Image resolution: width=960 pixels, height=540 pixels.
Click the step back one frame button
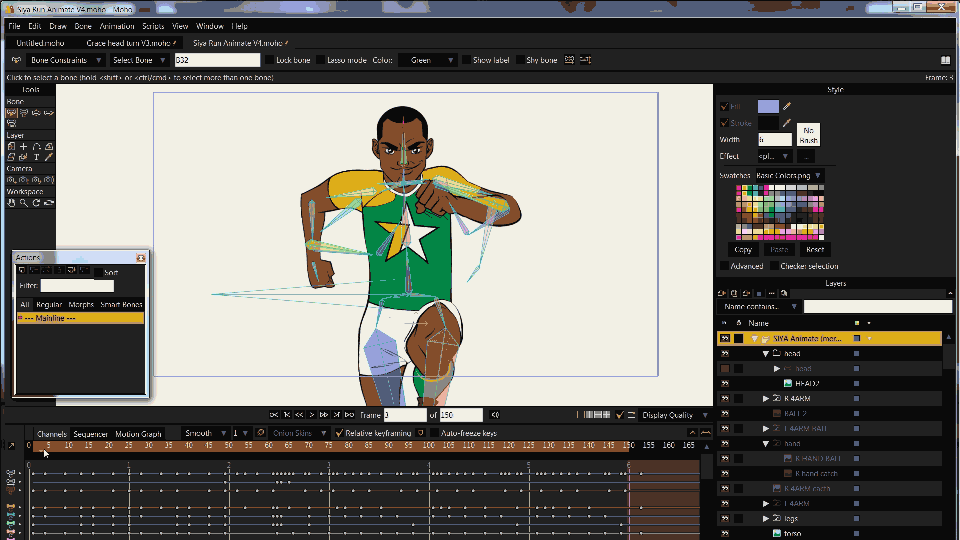[299, 415]
